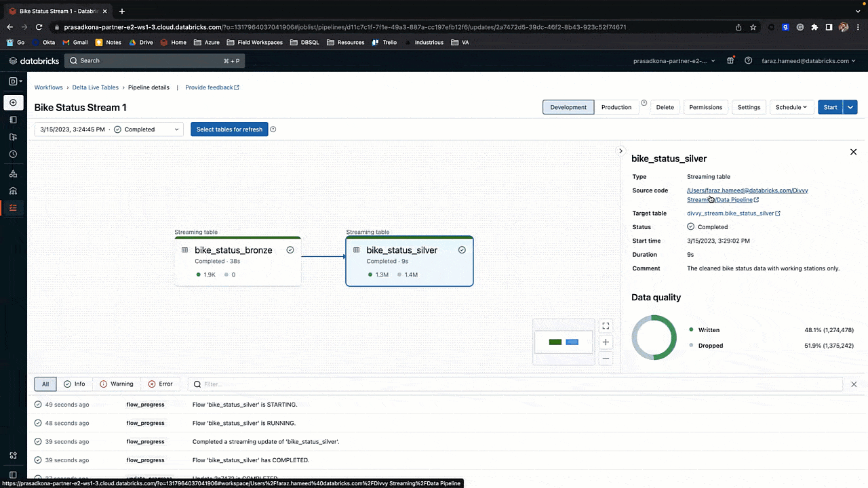The height and width of the screenshot is (488, 868).
Task: Go to Delta Live Tables breadcrumb
Action: pyautogui.click(x=96, y=87)
